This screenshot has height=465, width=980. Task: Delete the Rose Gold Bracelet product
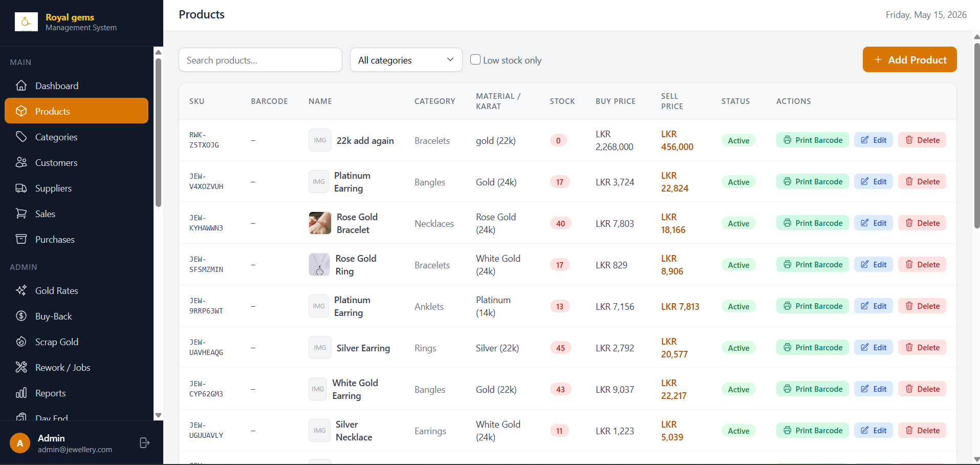[922, 223]
